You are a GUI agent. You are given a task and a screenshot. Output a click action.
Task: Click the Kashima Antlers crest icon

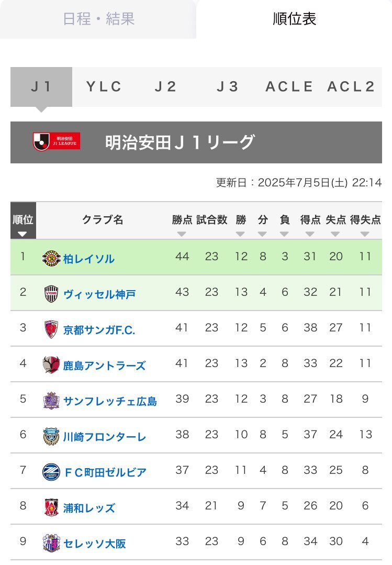(51, 364)
